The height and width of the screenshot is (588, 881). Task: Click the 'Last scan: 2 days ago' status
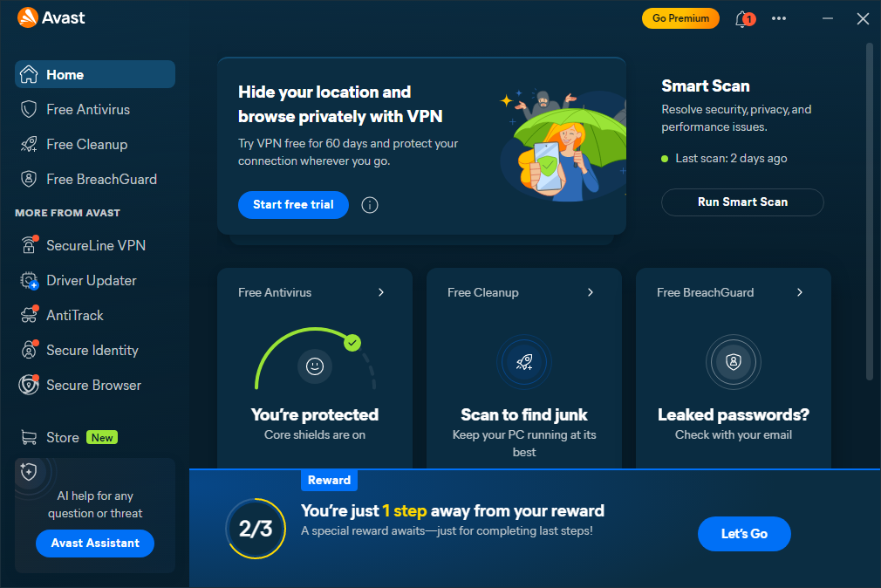(x=730, y=159)
